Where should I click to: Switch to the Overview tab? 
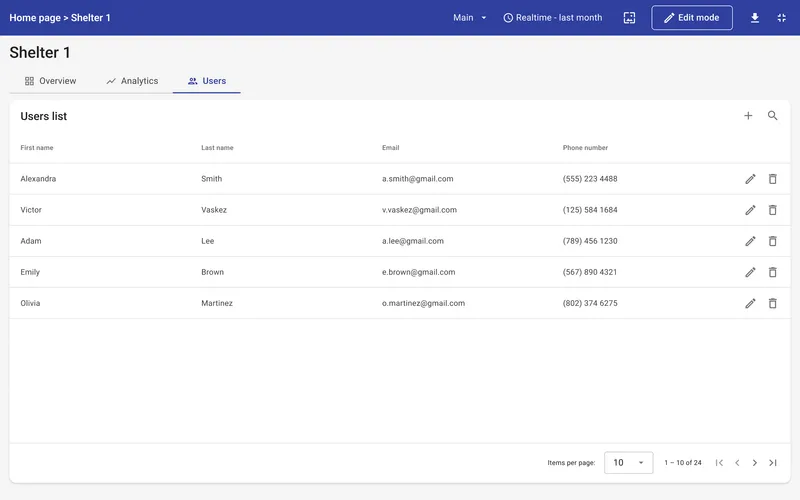[51, 81]
